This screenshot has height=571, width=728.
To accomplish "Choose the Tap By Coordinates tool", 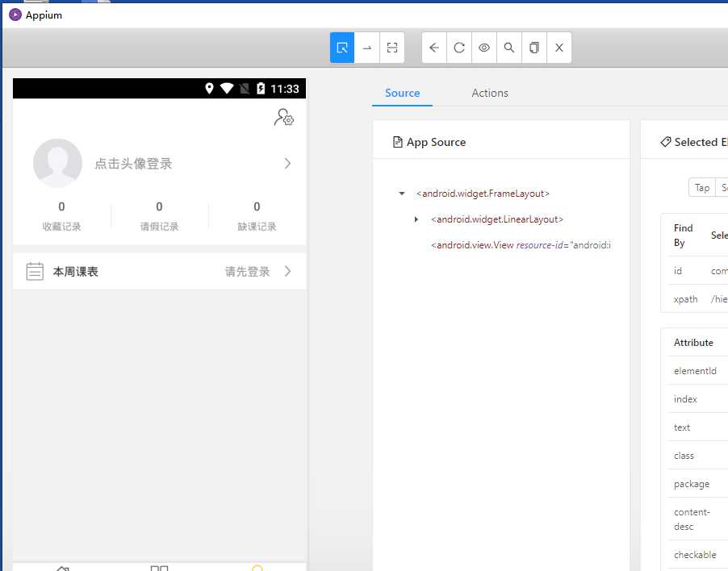I will 392,48.
